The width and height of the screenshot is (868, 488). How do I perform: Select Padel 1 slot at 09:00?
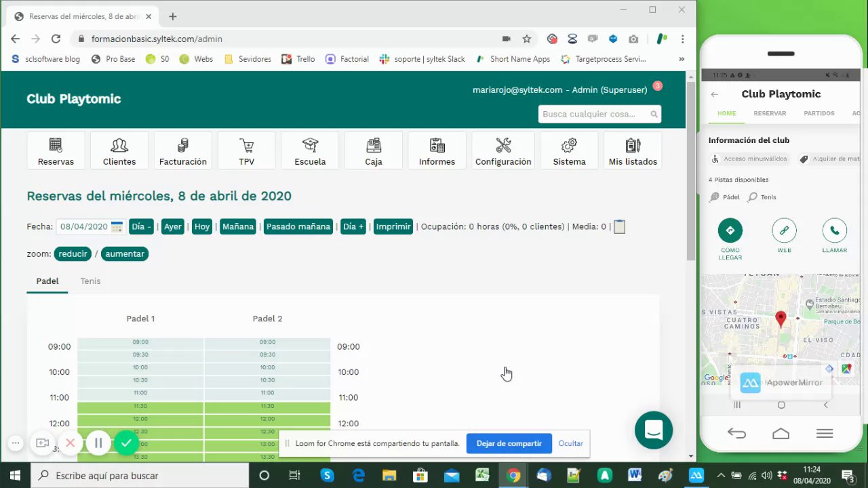coord(140,342)
